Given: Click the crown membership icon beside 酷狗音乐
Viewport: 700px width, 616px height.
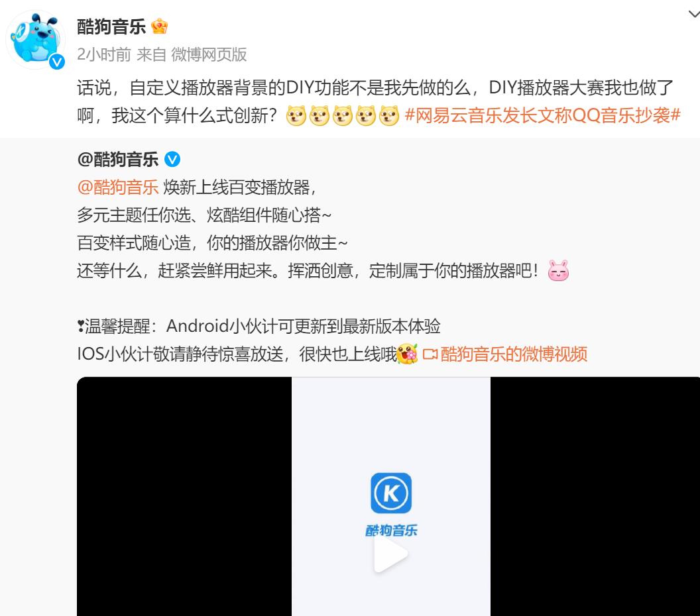Looking at the screenshot, I should 159,26.
